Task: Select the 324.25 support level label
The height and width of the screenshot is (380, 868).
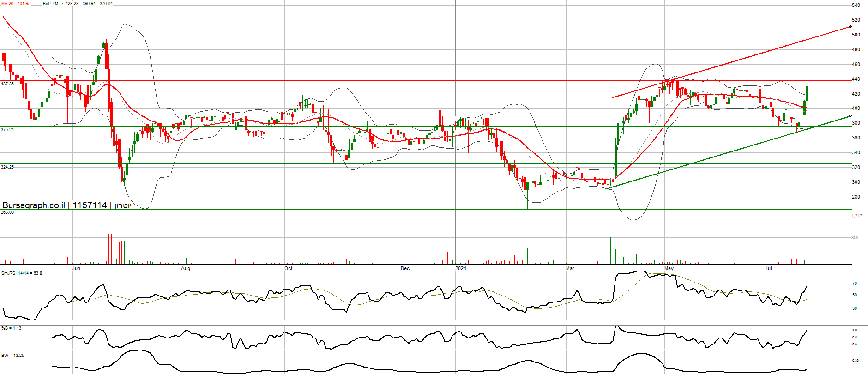Action: (7, 167)
